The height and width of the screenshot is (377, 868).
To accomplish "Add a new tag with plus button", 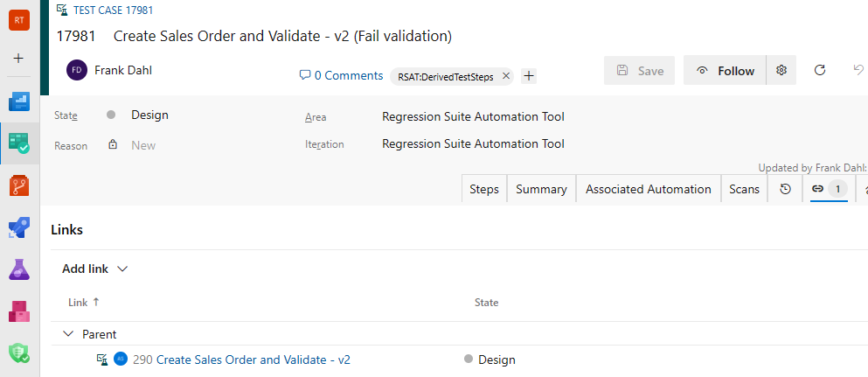I will click(529, 76).
